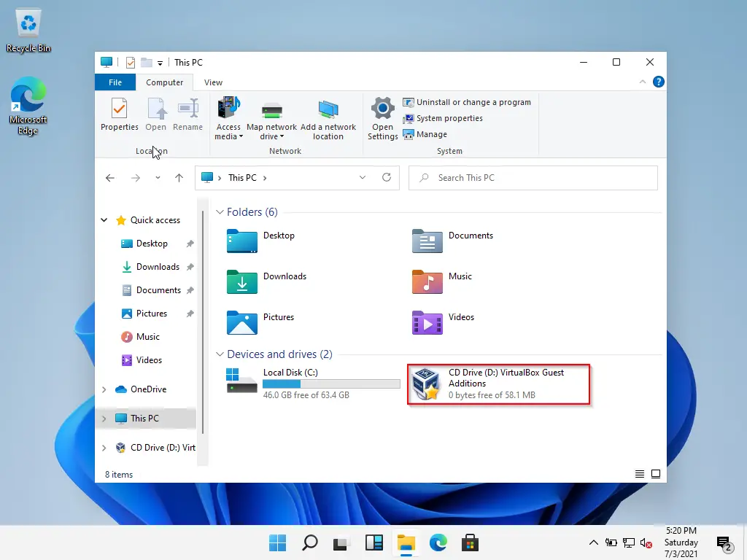Select the Pictures folder in Folders
The width and height of the screenshot is (747, 560).
(x=260, y=323)
